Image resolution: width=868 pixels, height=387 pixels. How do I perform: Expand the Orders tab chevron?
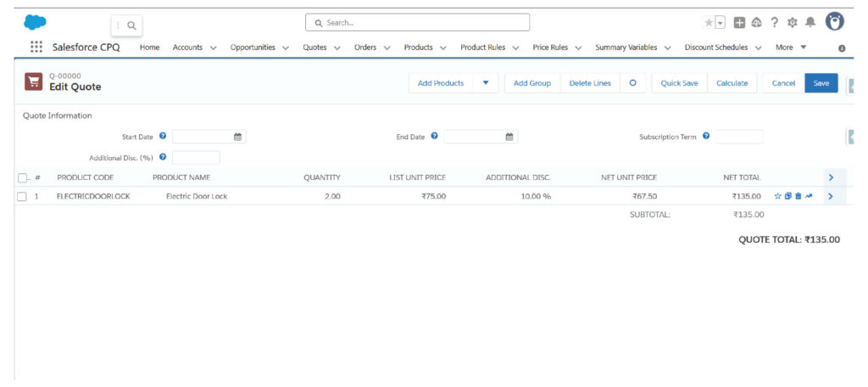[x=387, y=48]
